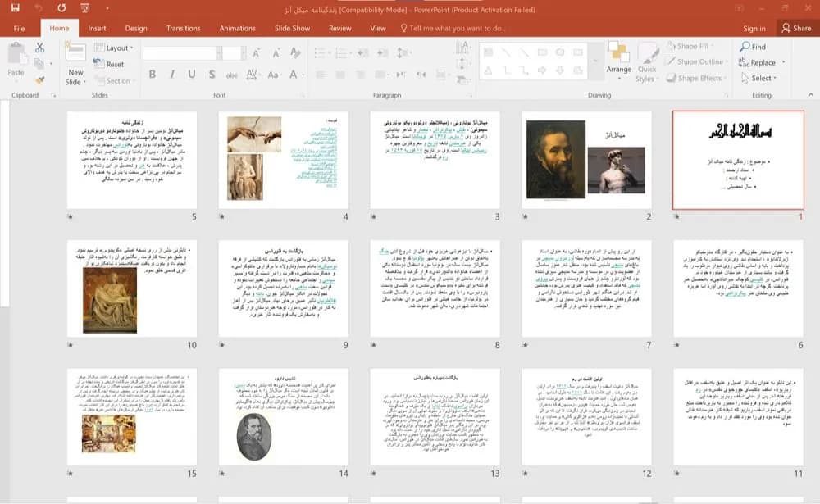Click the Reset slide button

click(x=109, y=64)
